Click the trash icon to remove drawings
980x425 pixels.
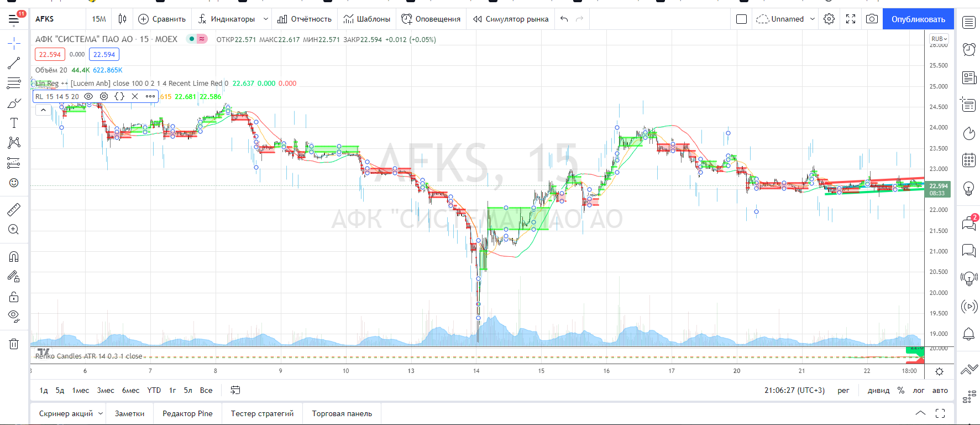click(x=14, y=344)
